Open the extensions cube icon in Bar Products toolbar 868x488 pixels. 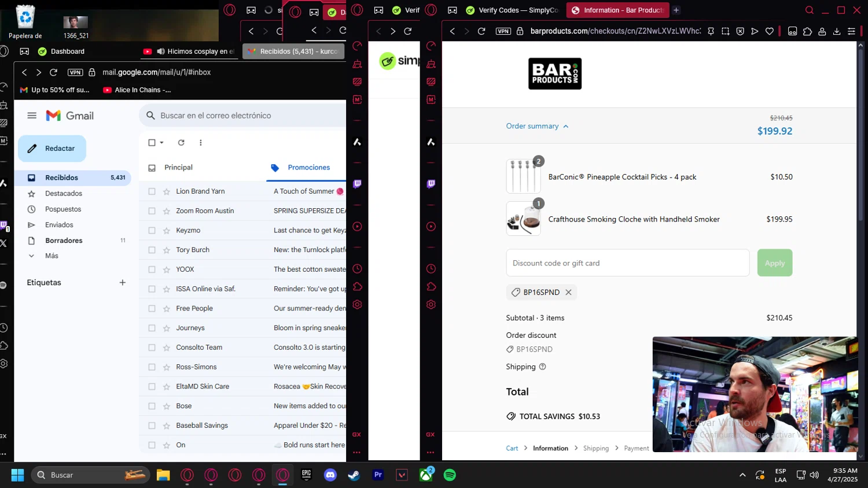tap(807, 31)
